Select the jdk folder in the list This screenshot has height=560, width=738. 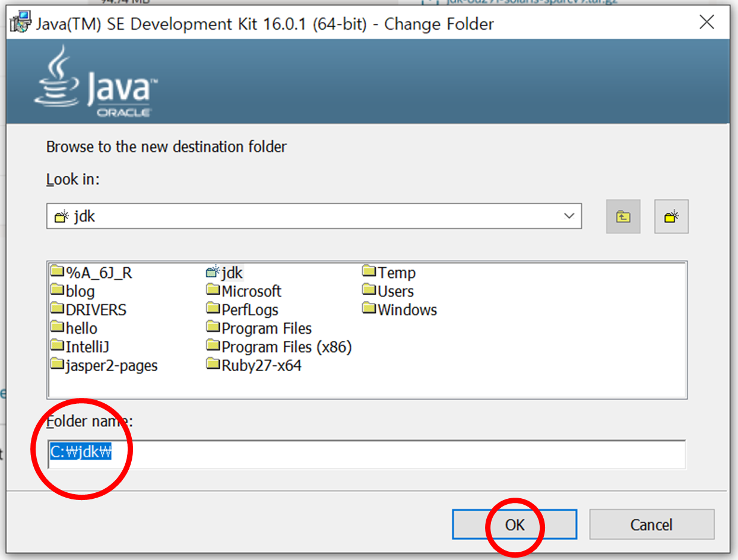224,273
